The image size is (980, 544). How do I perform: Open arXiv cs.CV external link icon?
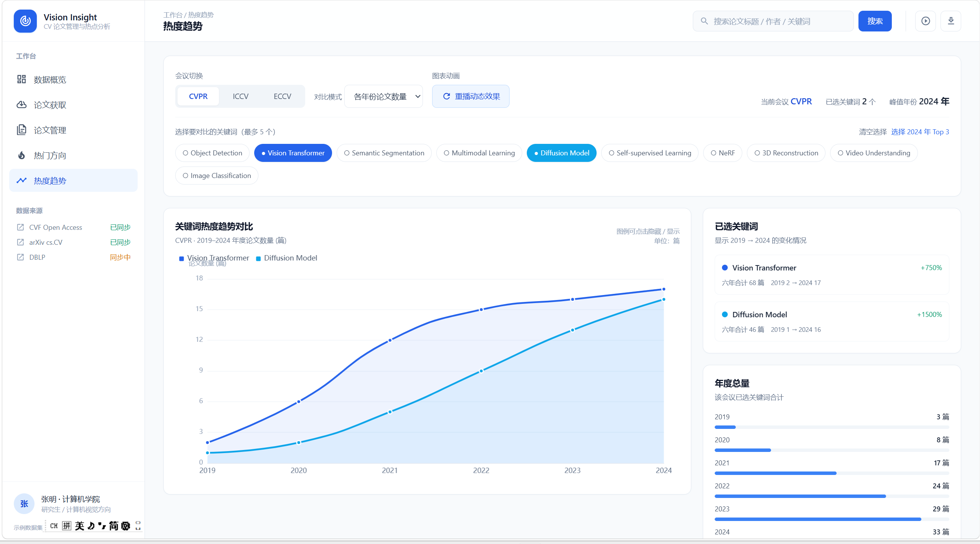click(x=20, y=242)
